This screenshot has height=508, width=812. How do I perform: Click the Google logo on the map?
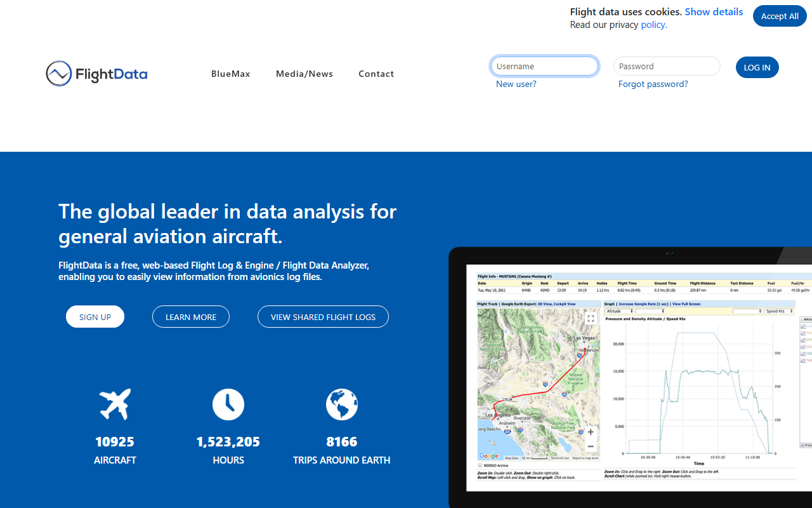click(x=488, y=456)
